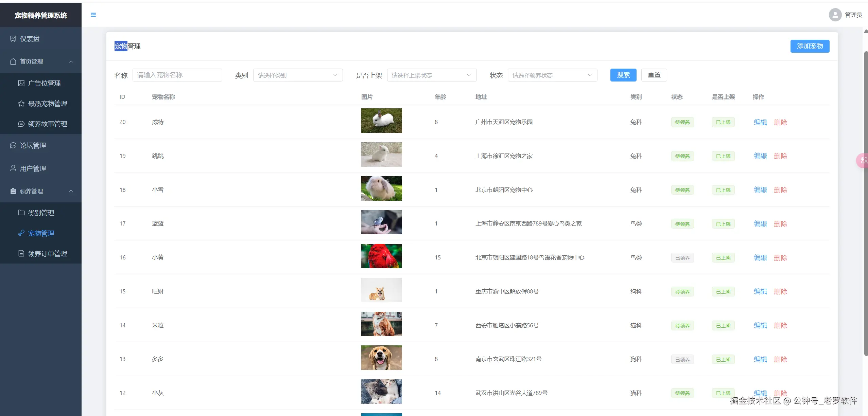Screen dimensions: 868x416
Task: Click the 领养订单管理 document icon
Action: coord(21,253)
